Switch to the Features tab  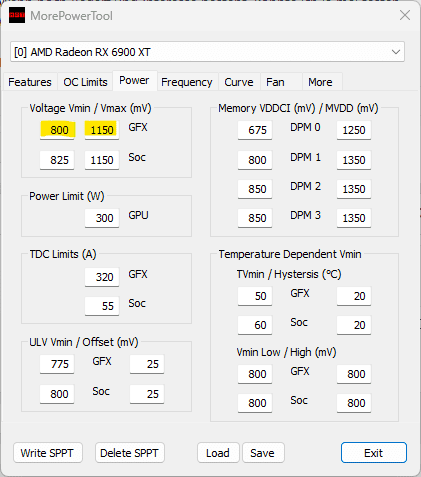(30, 82)
